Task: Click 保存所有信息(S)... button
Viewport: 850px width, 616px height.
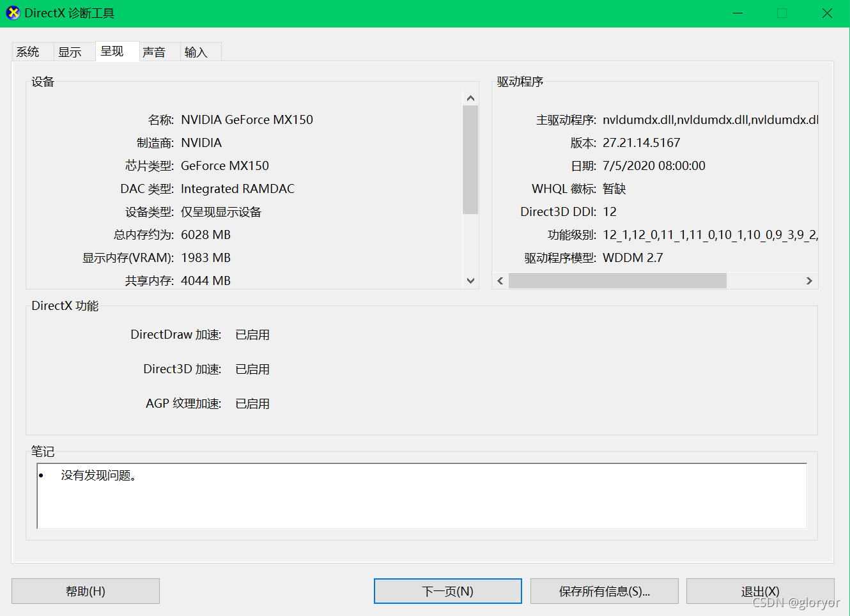Action: [605, 591]
